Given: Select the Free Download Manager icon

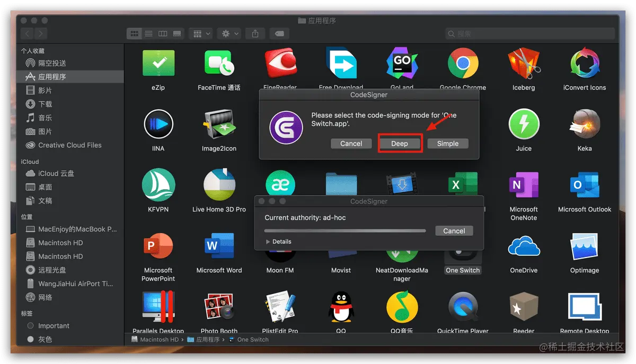Looking at the screenshot, I should (x=341, y=64).
